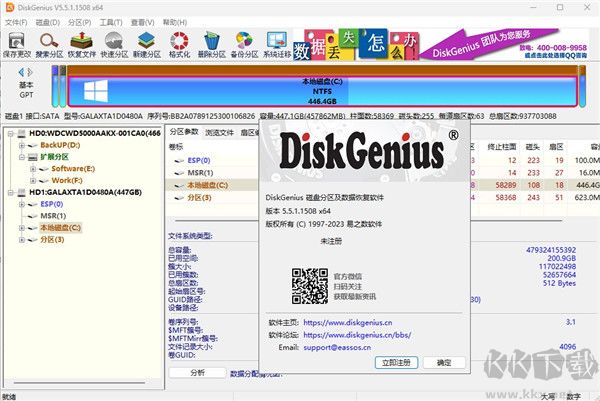This screenshot has height=401, width=600.
Task: Select BackUP(D:) in the disk tree
Action: pyautogui.click(x=60, y=145)
